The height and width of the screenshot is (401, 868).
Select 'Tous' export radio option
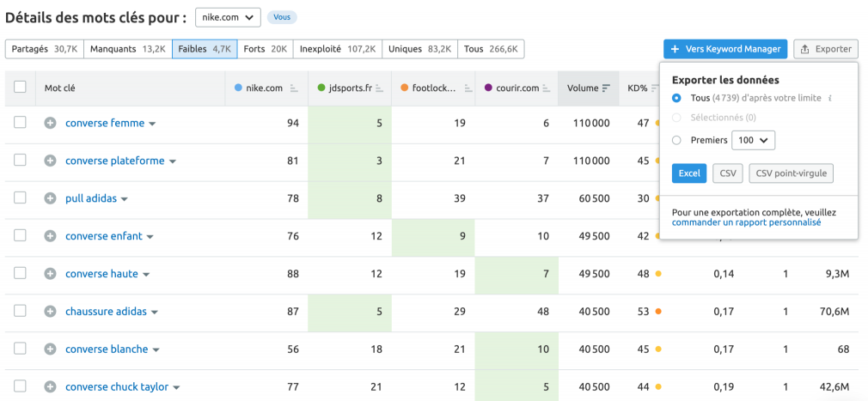(x=675, y=98)
